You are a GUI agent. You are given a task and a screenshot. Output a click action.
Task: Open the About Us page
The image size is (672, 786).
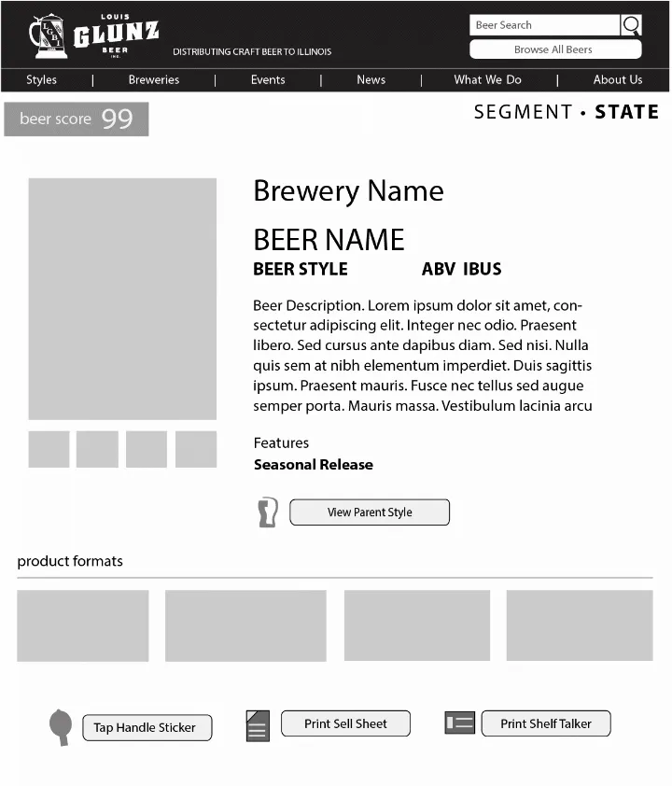coord(618,80)
